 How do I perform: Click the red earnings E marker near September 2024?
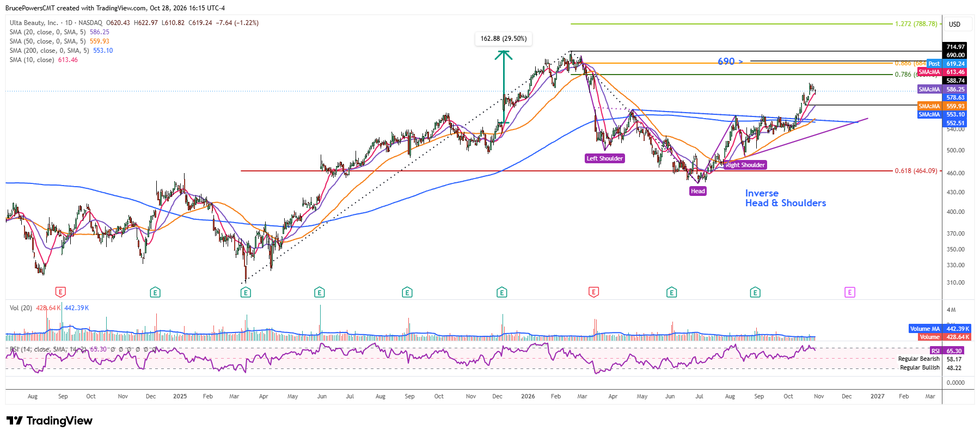60,293
